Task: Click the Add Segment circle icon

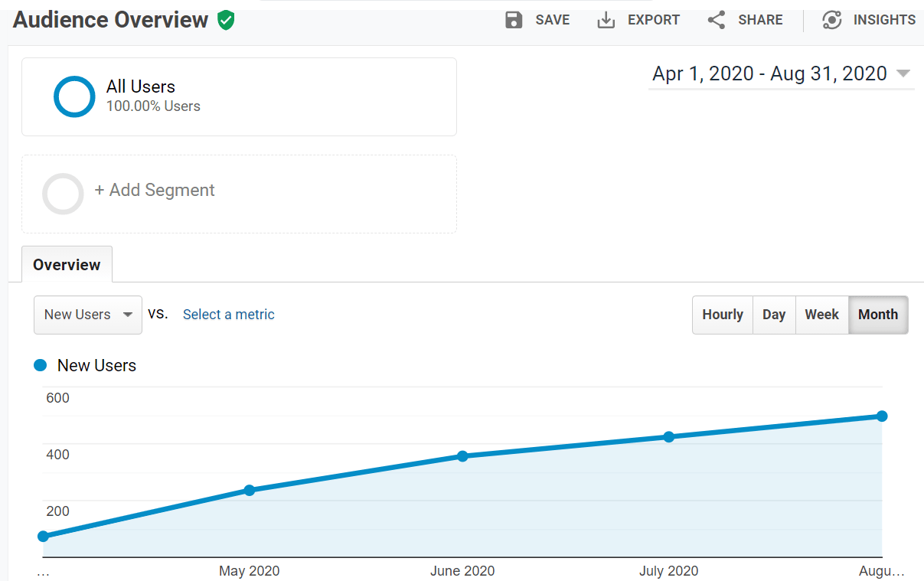Action: (x=63, y=194)
